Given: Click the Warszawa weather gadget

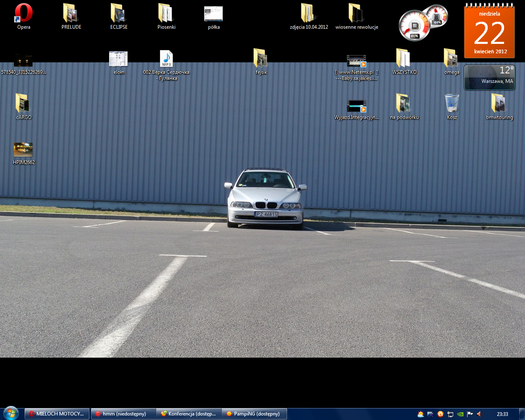Looking at the screenshot, I should tap(489, 77).
